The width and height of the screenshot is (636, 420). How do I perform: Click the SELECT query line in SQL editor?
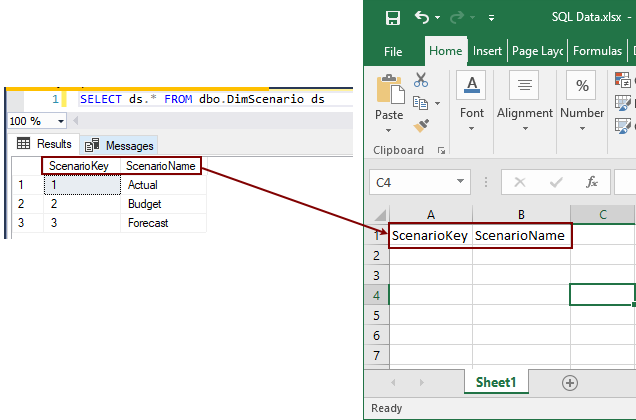click(x=202, y=99)
